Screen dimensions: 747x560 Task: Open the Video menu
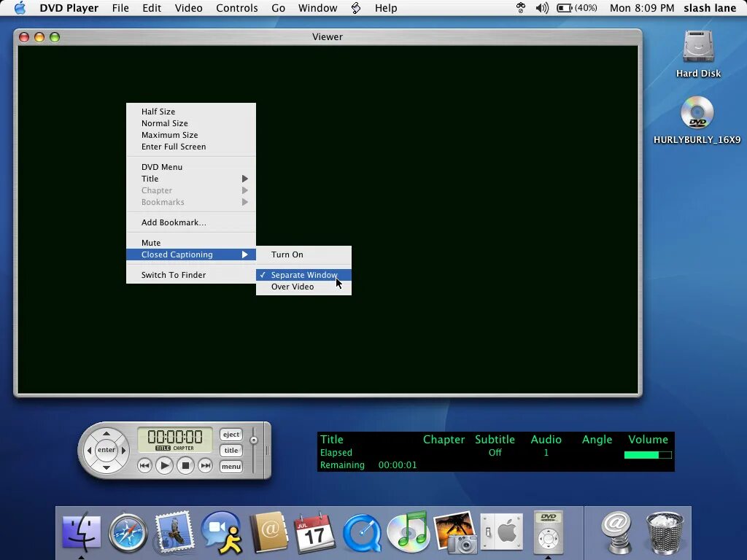point(189,8)
